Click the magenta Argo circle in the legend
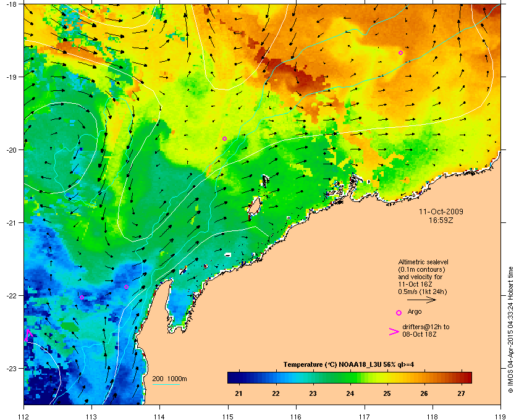 pos(399,313)
